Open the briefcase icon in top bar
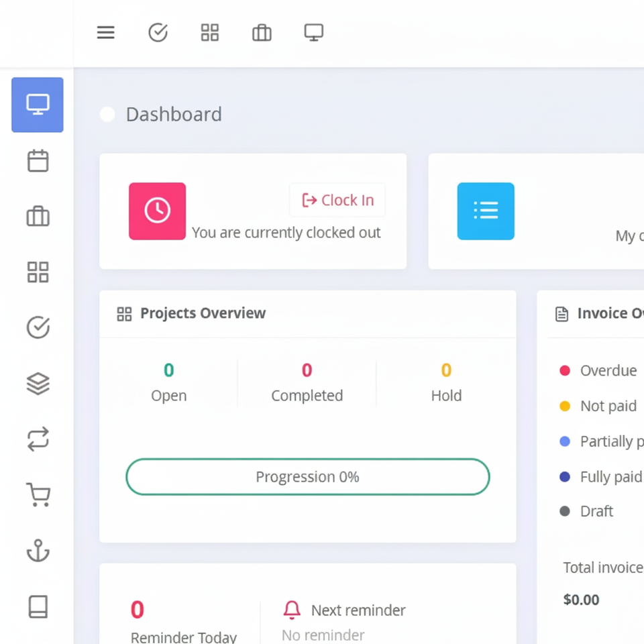Image resolution: width=644 pixels, height=644 pixels. coord(262,32)
